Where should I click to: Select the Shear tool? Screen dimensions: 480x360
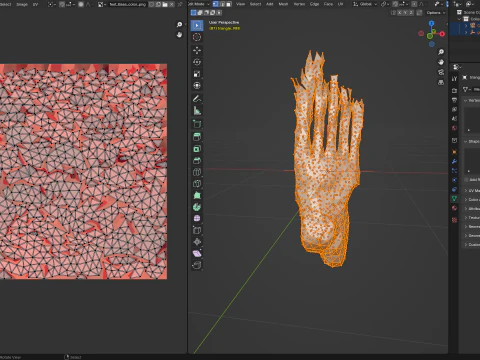[x=197, y=254]
